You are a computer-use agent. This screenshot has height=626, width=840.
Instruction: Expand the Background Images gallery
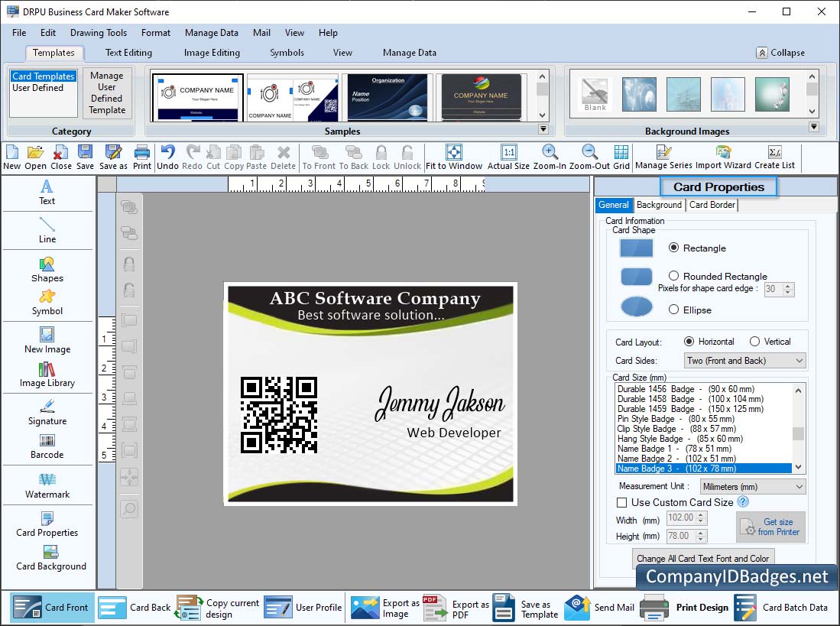click(x=814, y=127)
